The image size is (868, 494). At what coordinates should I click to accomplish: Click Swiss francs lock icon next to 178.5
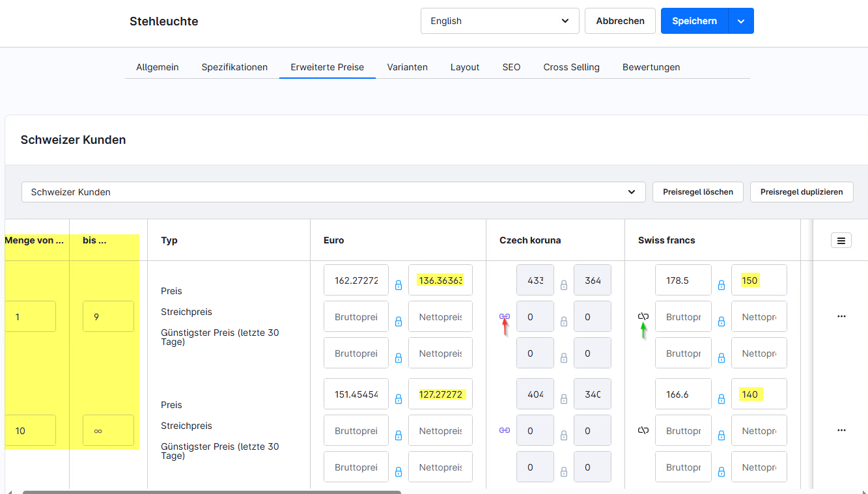[721, 285]
